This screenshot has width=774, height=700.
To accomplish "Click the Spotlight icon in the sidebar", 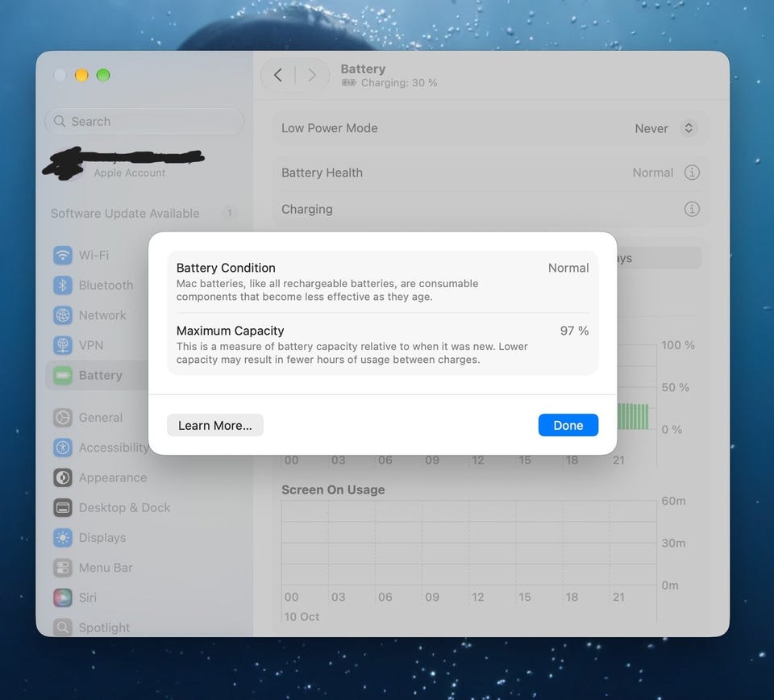I will point(63,627).
